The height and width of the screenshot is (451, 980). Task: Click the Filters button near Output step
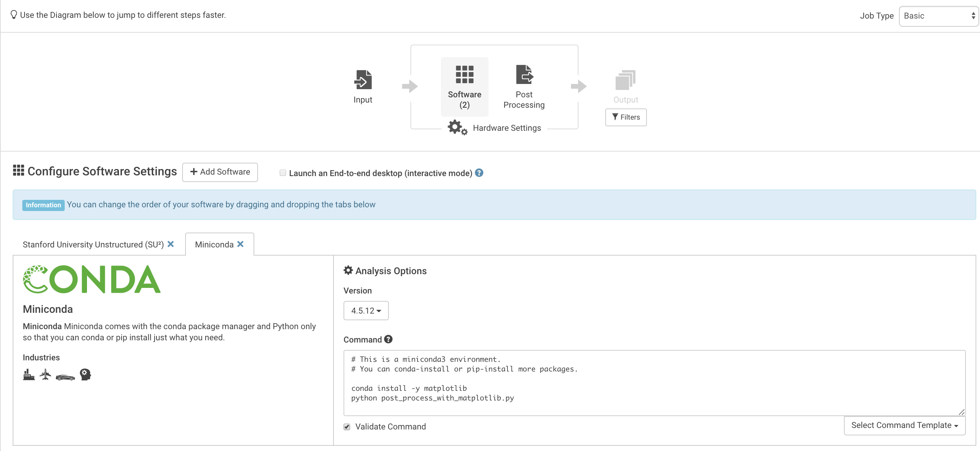click(626, 117)
